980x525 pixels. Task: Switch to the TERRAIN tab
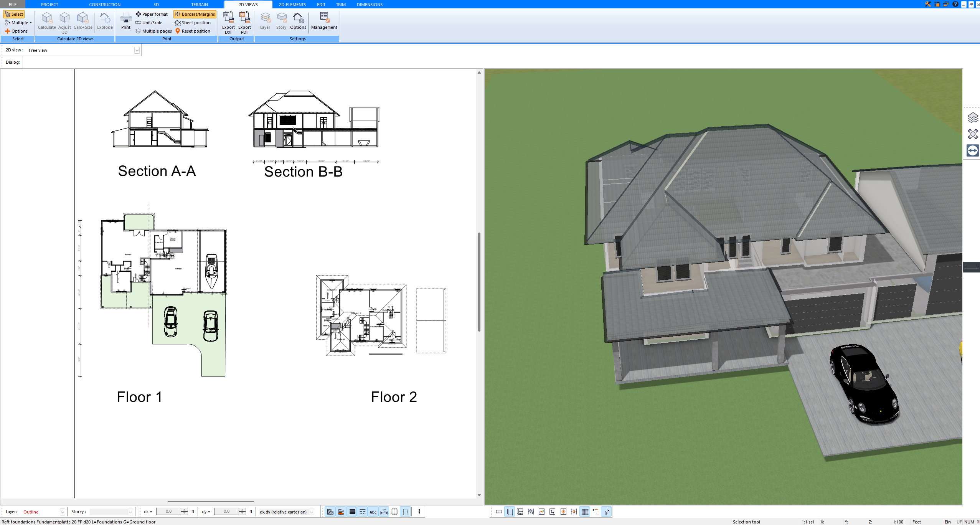200,5
